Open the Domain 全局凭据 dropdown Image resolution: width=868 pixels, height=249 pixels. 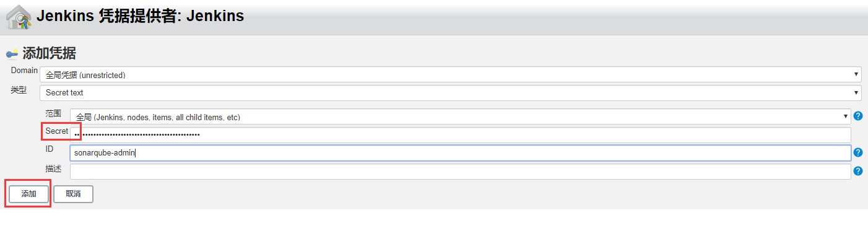coord(451,74)
